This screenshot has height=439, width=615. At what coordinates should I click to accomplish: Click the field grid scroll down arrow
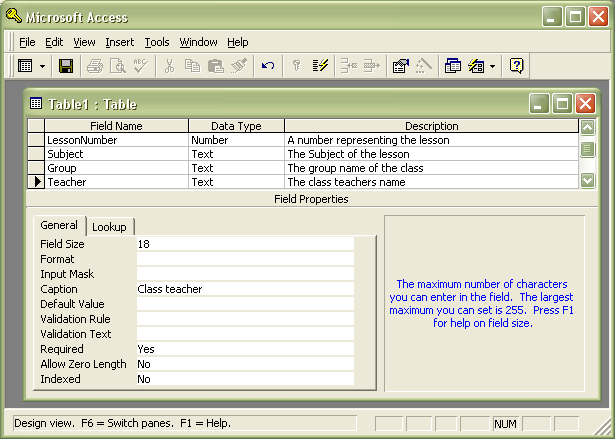[587, 180]
